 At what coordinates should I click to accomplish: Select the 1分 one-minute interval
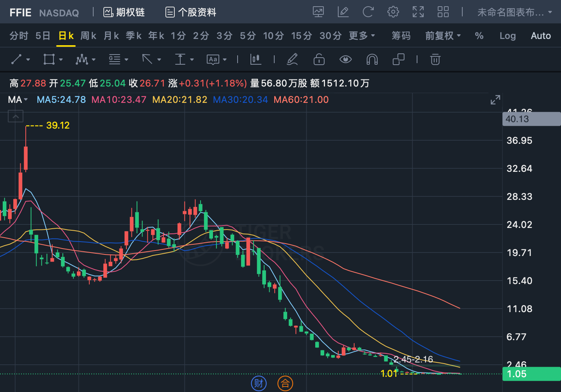pyautogui.click(x=178, y=36)
